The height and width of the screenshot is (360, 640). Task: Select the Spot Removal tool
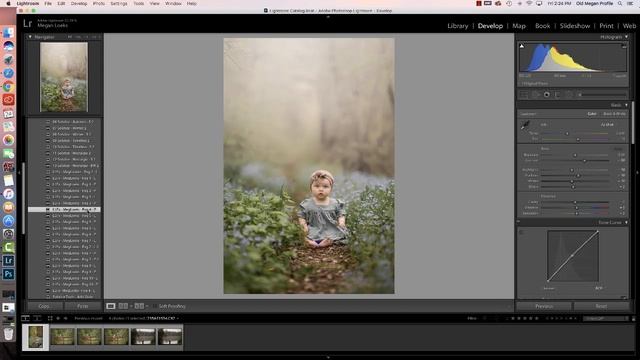[x=536, y=95]
